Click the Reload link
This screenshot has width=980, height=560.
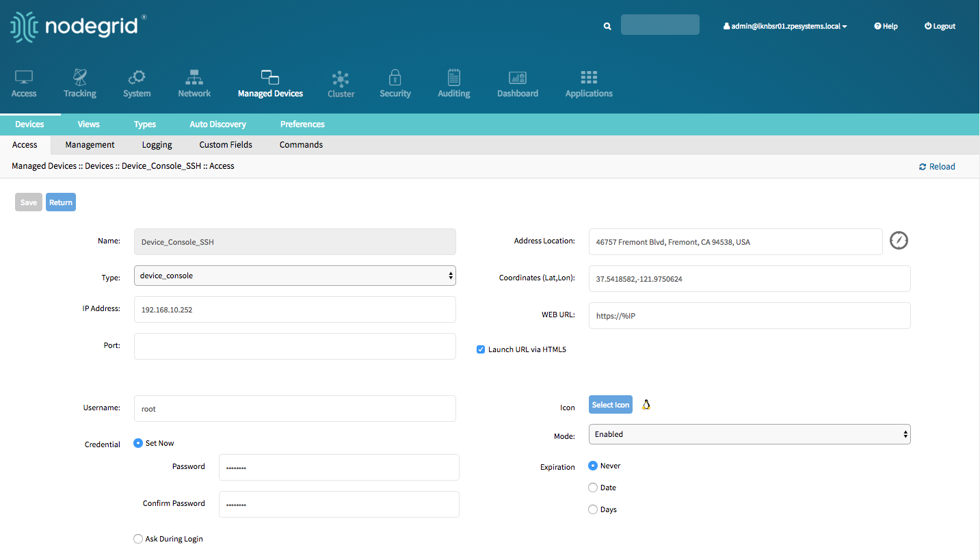[x=937, y=167]
